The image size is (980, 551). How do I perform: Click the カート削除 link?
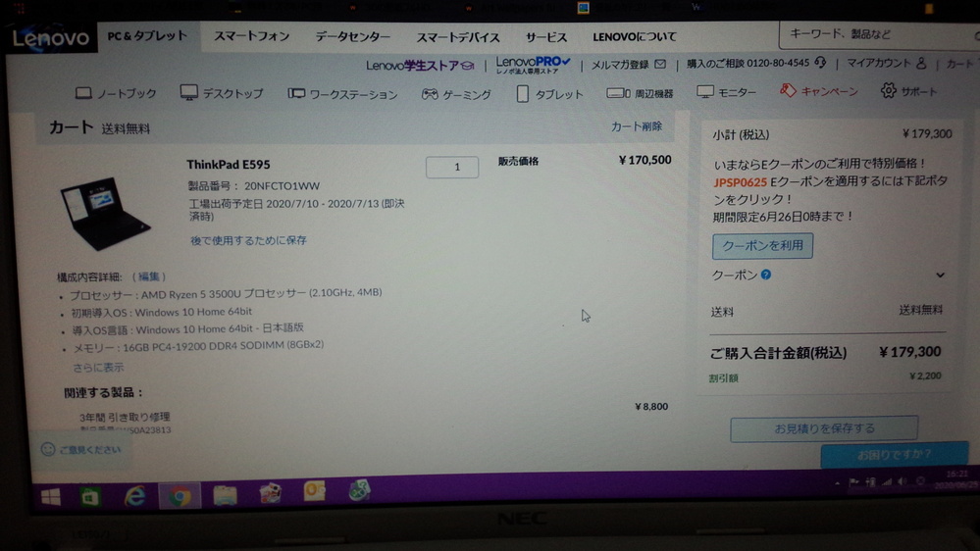pos(637,126)
